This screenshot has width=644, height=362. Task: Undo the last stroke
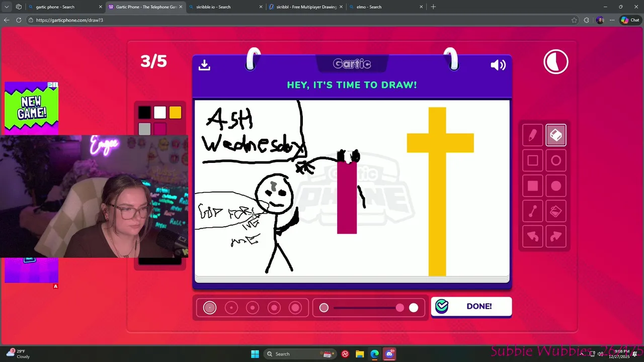point(533,237)
